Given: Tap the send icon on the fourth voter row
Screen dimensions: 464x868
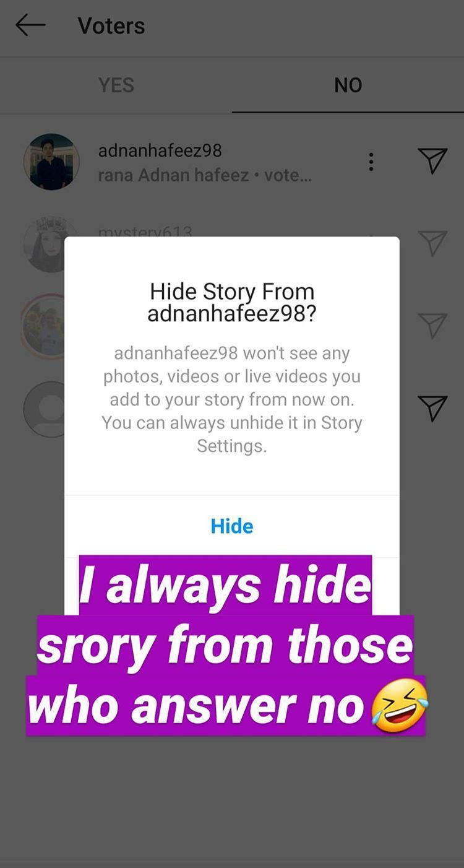Looking at the screenshot, I should pos(432,408).
